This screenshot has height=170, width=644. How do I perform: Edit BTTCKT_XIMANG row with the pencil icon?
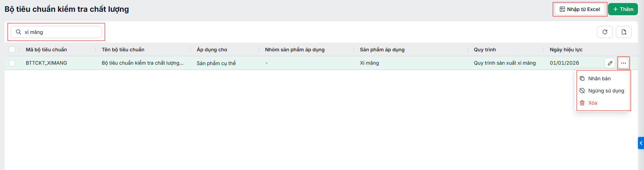610,63
